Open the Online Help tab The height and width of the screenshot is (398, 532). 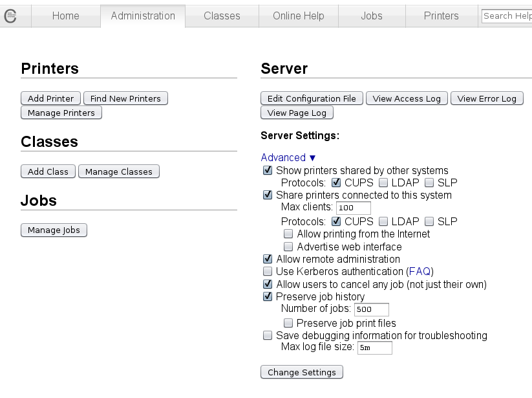click(x=299, y=16)
